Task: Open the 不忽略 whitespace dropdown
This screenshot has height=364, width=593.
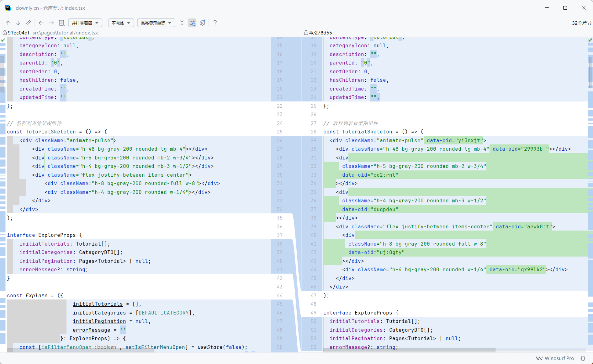Action: [x=121, y=23]
